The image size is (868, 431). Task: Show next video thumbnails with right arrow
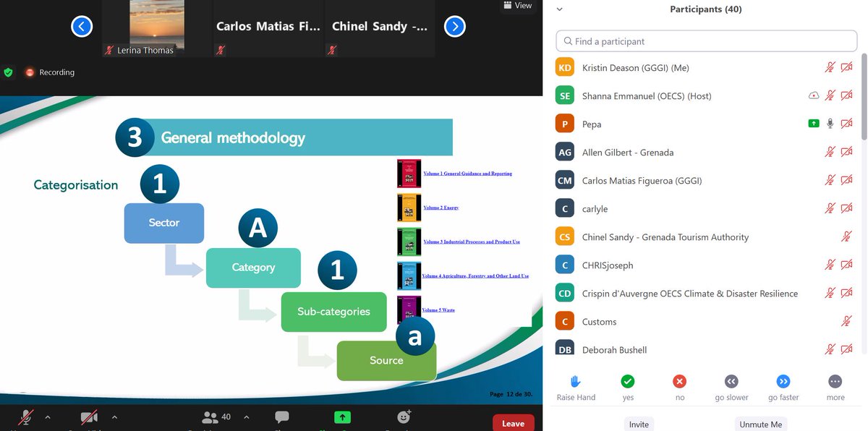(454, 27)
